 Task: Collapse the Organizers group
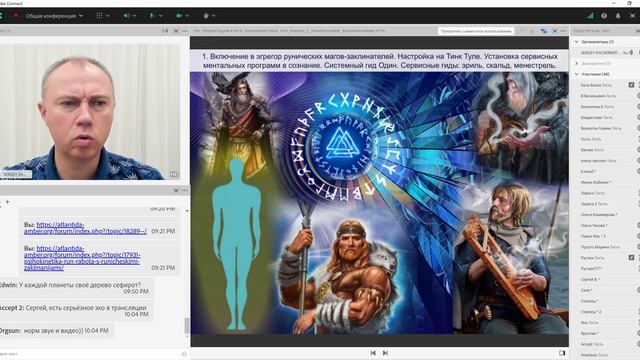[577, 42]
